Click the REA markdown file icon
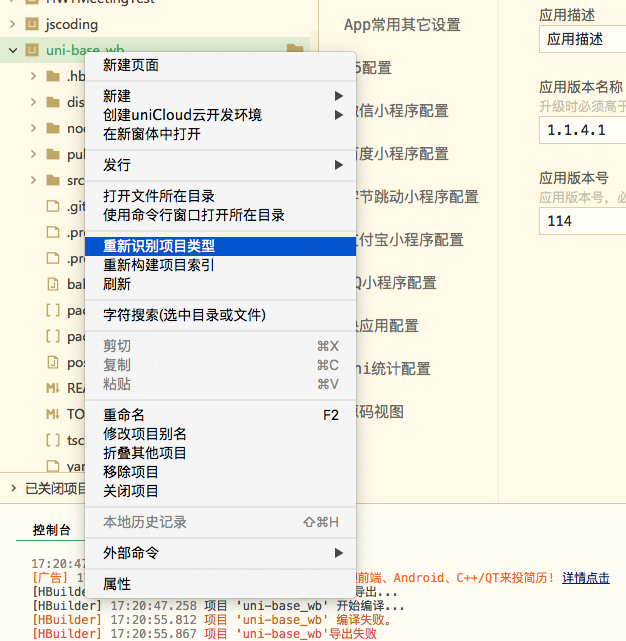 (53, 388)
